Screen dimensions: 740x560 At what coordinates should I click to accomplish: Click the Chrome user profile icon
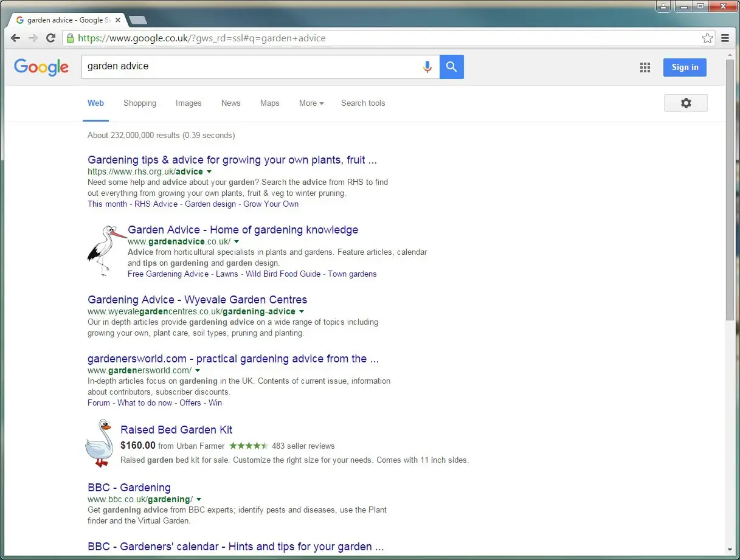[x=663, y=7]
